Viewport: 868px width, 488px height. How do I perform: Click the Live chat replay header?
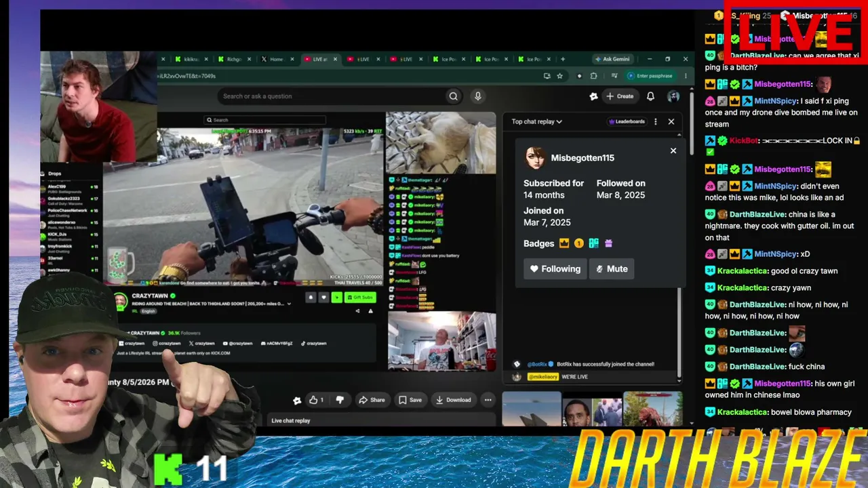291,421
